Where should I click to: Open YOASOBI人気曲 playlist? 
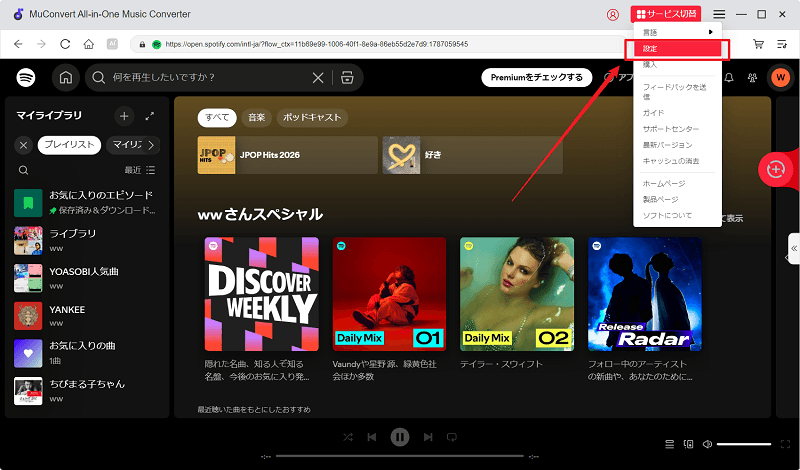(86, 278)
